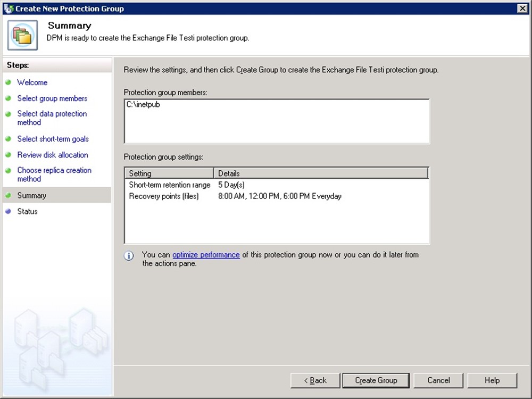532x399 pixels.
Task: Click green bullet next to Review disk allocation
Action: point(8,155)
